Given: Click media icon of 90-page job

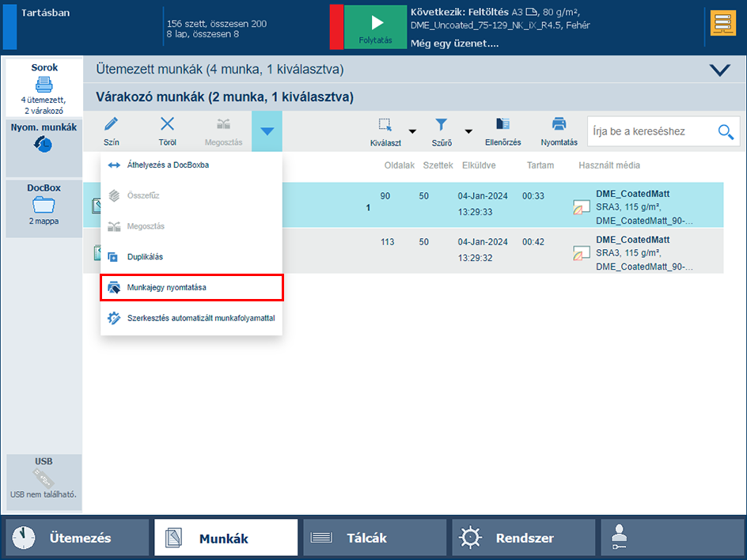Looking at the screenshot, I should tap(581, 207).
